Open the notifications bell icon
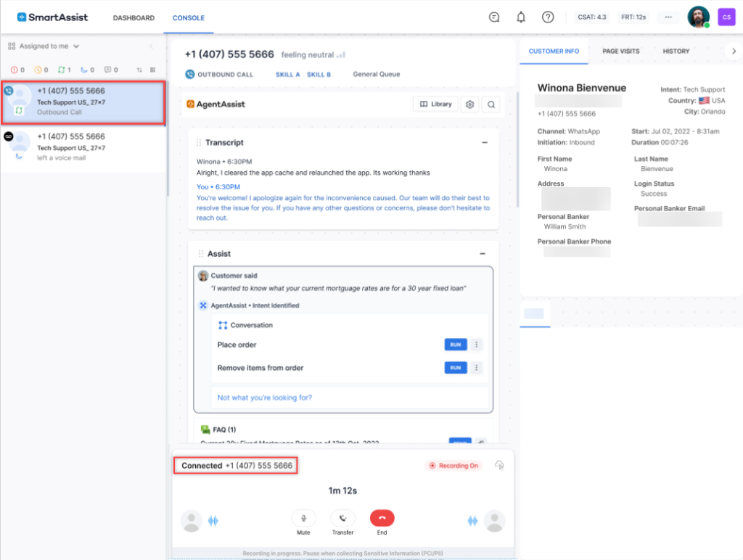 [x=520, y=17]
